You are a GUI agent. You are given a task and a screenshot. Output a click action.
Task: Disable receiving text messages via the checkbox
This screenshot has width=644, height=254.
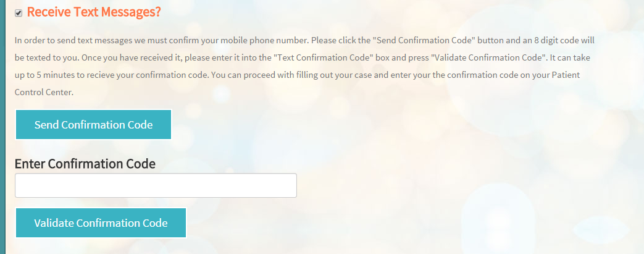click(19, 13)
